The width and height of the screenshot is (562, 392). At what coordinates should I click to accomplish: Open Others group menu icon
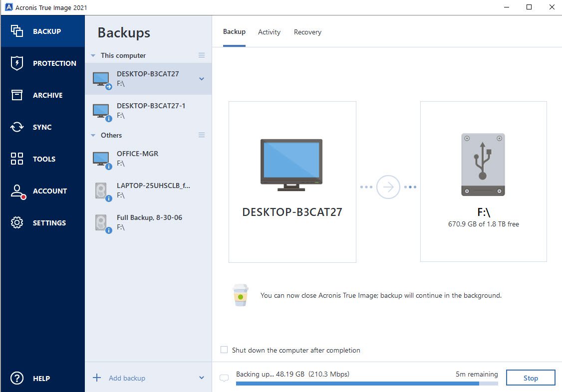(202, 135)
